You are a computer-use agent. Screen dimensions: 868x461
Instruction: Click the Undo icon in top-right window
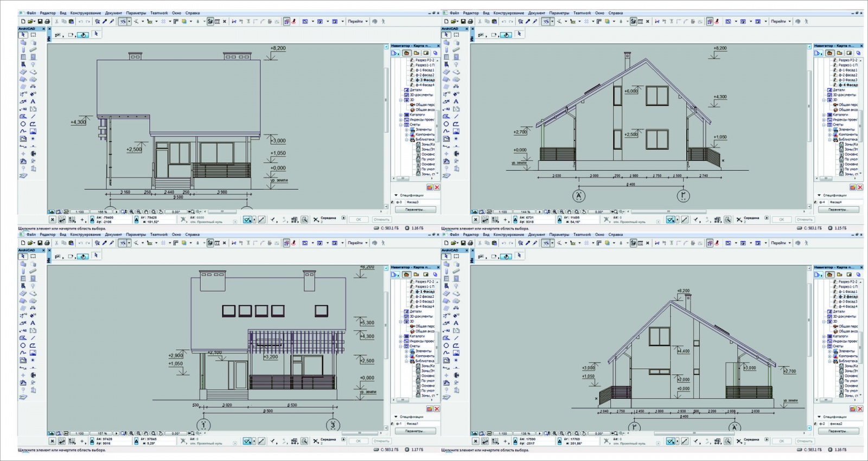tap(504, 22)
